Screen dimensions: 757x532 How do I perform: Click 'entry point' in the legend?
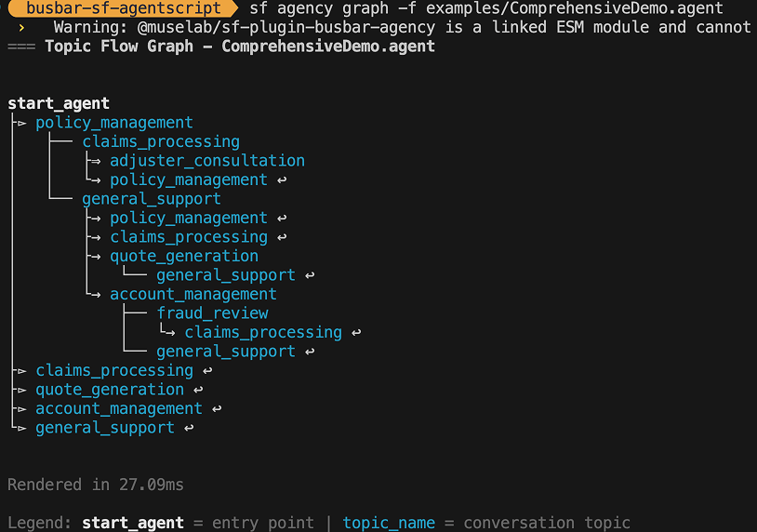(x=263, y=523)
